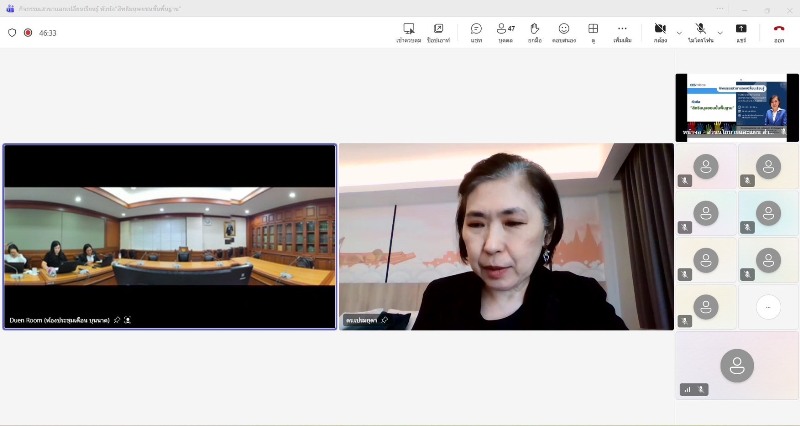Screen dimensions: 800x426
Task: Click the red recording indicator
Action: tap(28, 32)
